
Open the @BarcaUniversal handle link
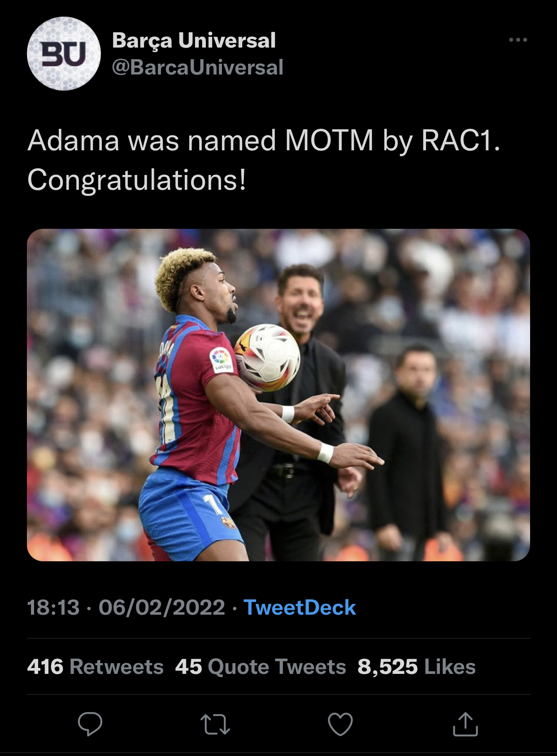point(198,67)
